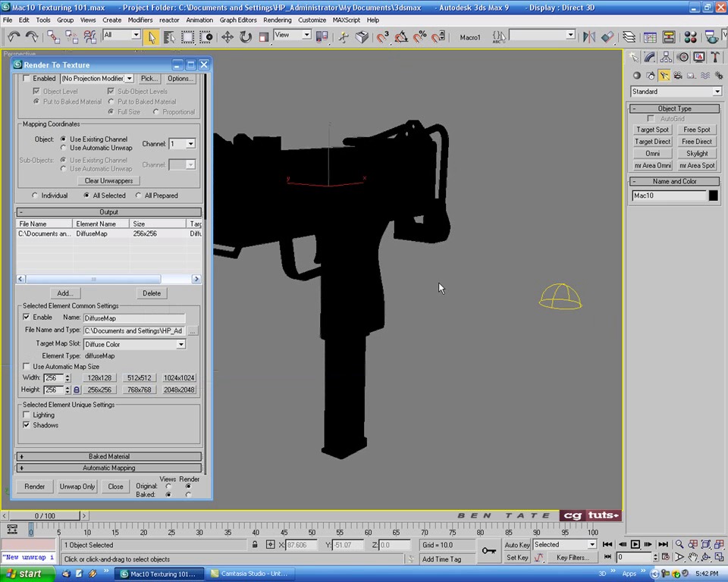Click the Zoom magnifier viewport control
The image size is (728, 582).
coord(679,544)
